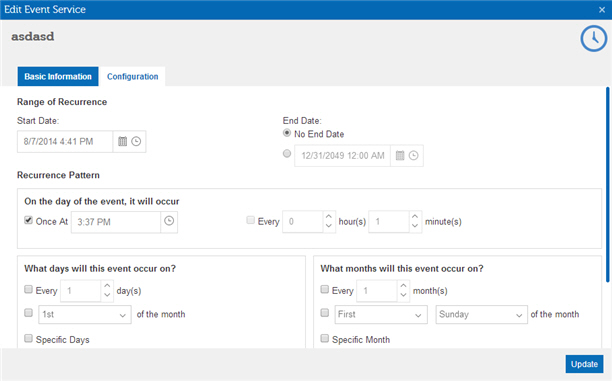This screenshot has height=381, width=612.
Task: Increase the hour(s) value with up arrow
Action: [x=329, y=217]
